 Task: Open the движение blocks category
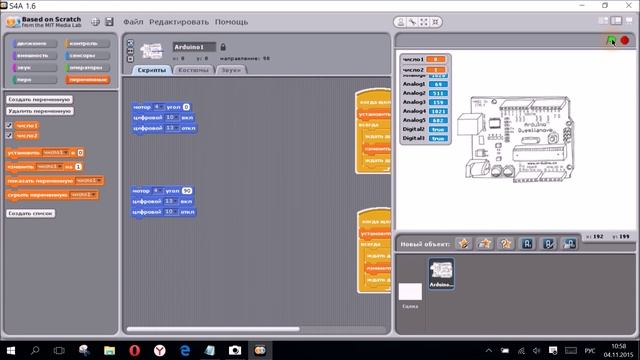click(x=34, y=43)
